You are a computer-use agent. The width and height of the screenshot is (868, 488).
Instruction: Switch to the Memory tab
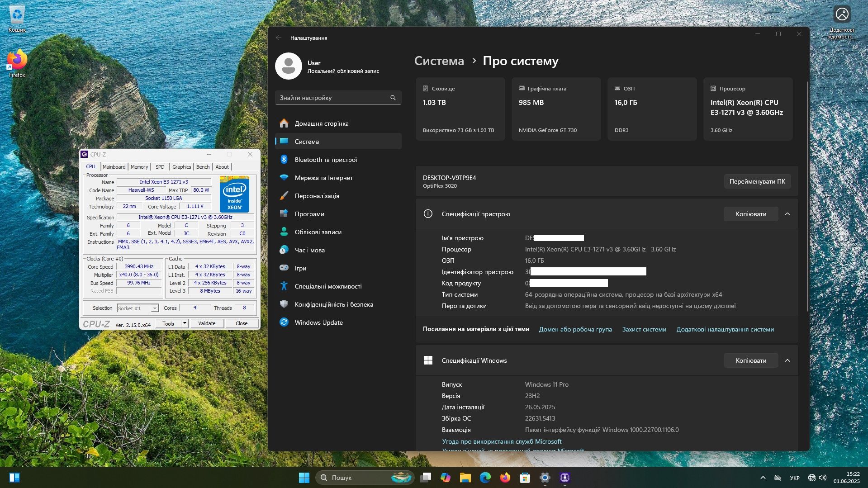[x=139, y=167]
